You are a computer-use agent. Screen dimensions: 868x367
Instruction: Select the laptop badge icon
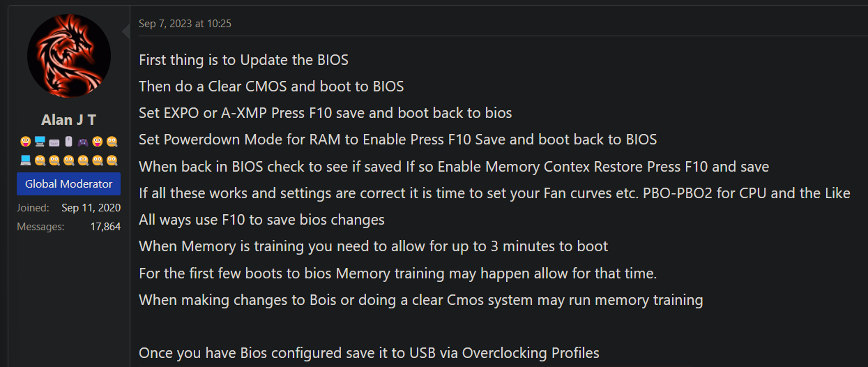(26, 160)
